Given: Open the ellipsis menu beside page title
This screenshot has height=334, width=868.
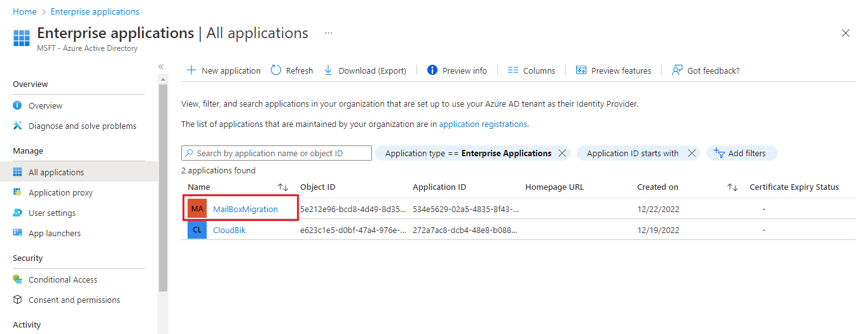Looking at the screenshot, I should [x=329, y=33].
